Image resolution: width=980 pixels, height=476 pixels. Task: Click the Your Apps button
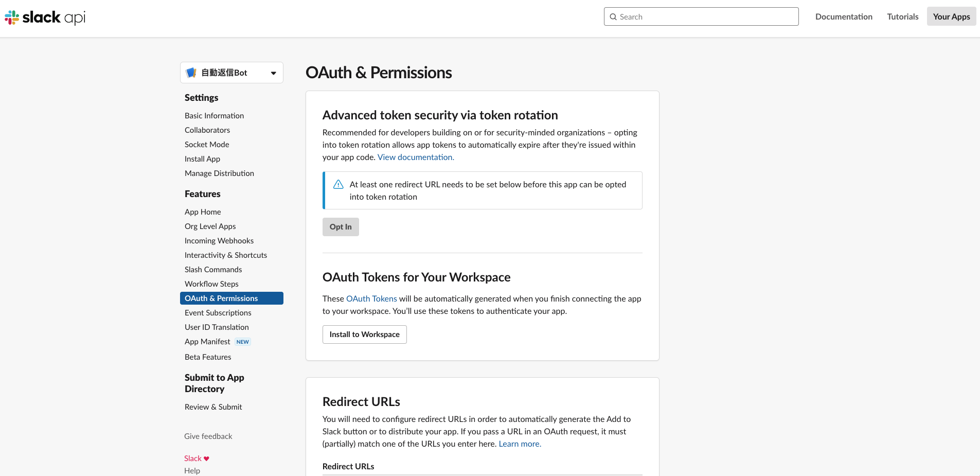tap(951, 16)
